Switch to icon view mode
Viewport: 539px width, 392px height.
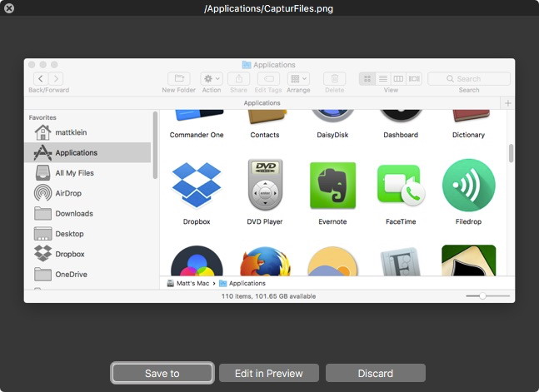[x=367, y=79]
